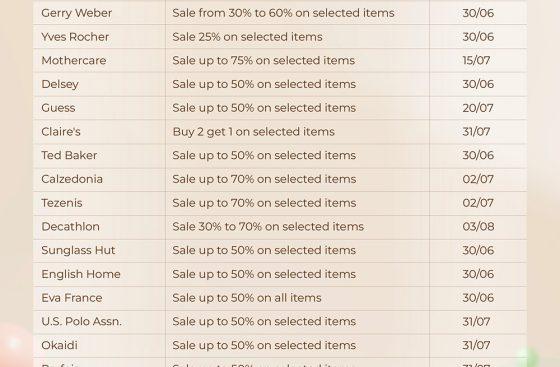Click the 15/07 date for Mothercare
This screenshot has height=367, width=560.
click(476, 60)
